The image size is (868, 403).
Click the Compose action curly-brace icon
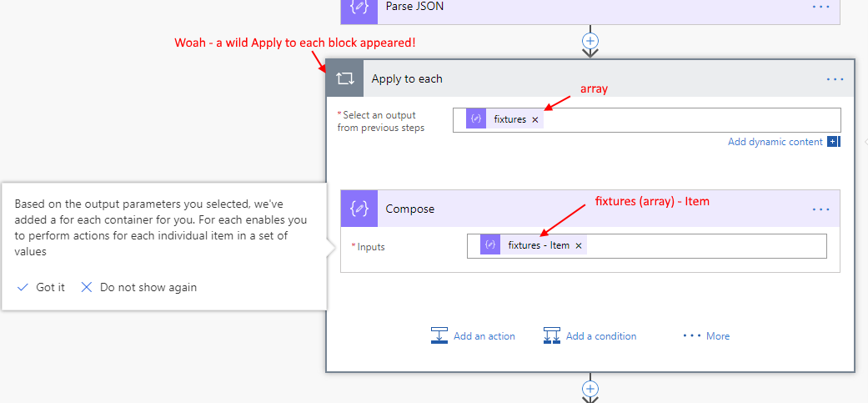(x=360, y=209)
